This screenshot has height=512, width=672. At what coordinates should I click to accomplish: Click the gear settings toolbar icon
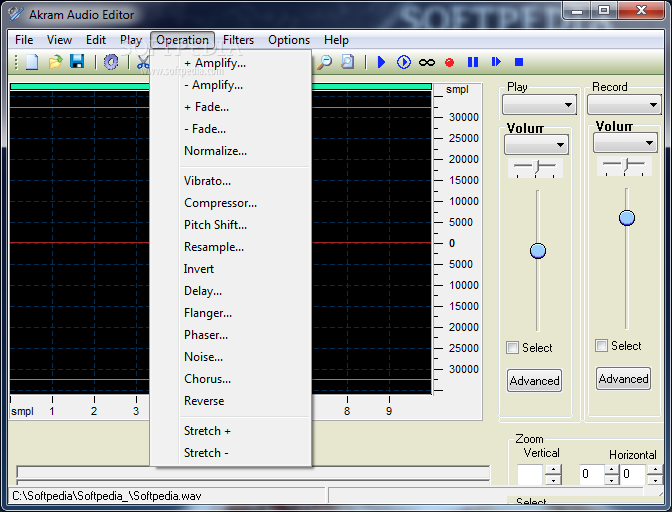111,62
